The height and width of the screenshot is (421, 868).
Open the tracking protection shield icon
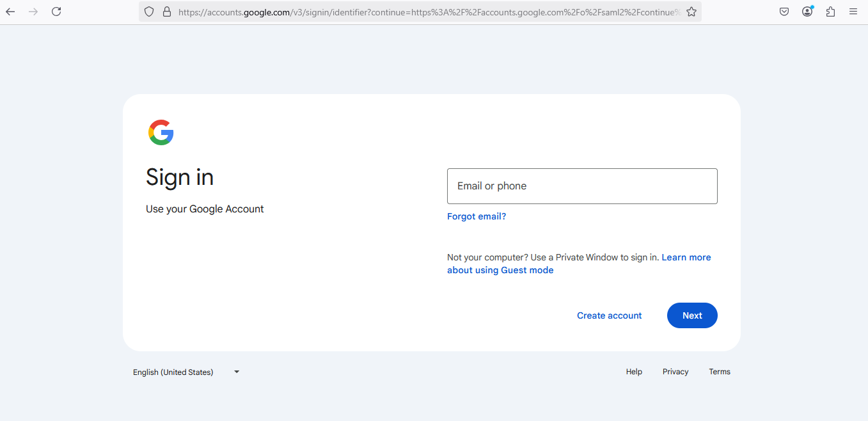[149, 12]
